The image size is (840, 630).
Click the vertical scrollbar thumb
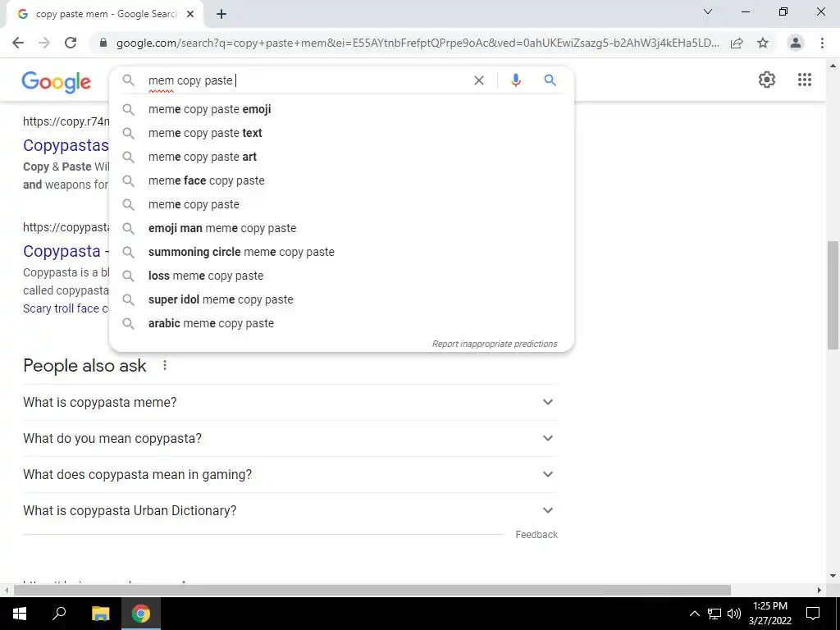(x=833, y=294)
